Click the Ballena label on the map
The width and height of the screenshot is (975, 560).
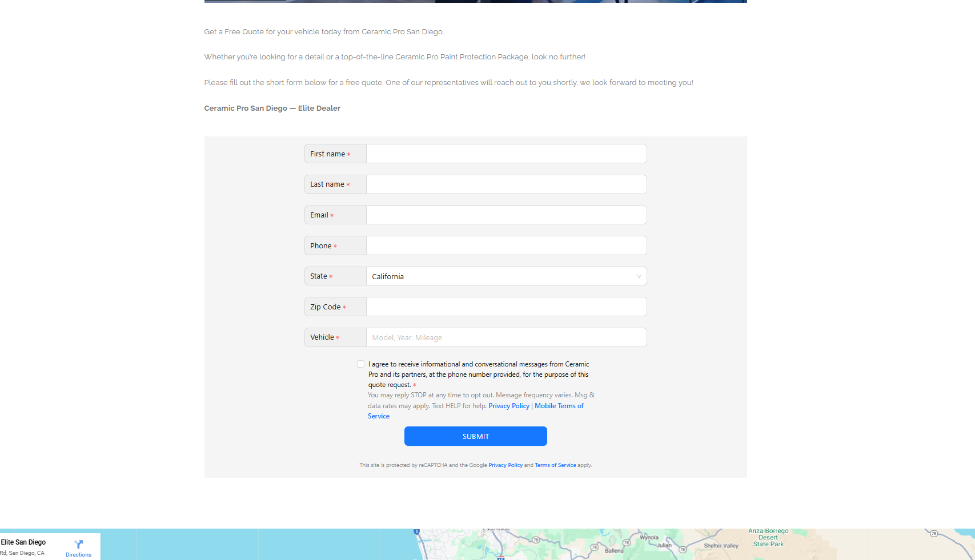[614, 551]
